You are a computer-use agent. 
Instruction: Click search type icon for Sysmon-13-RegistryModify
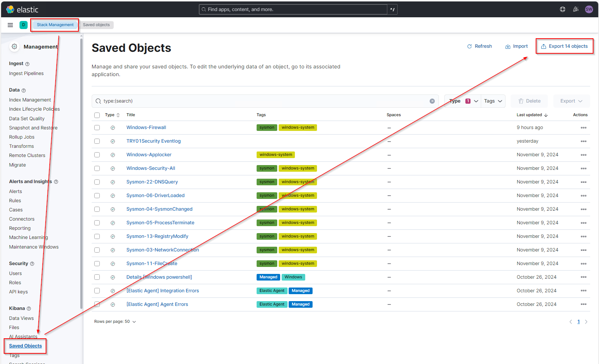[113, 236]
